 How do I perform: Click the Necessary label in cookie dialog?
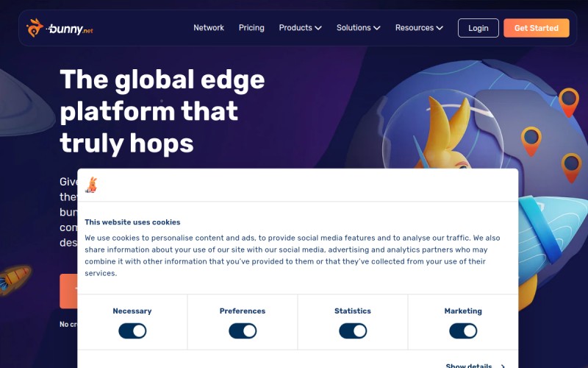[x=132, y=311]
